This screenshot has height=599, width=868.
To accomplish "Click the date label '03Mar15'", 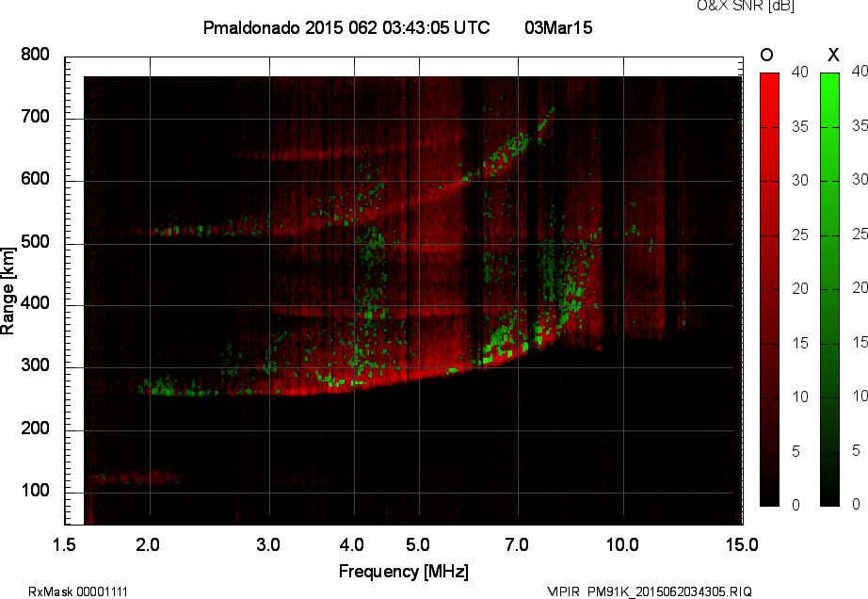I will [558, 27].
